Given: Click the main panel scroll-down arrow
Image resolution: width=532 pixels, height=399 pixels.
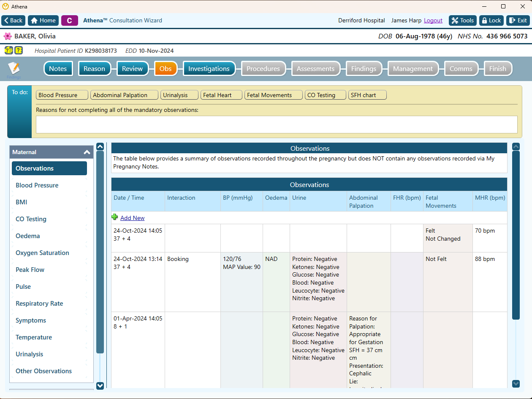Looking at the screenshot, I should click(516, 383).
